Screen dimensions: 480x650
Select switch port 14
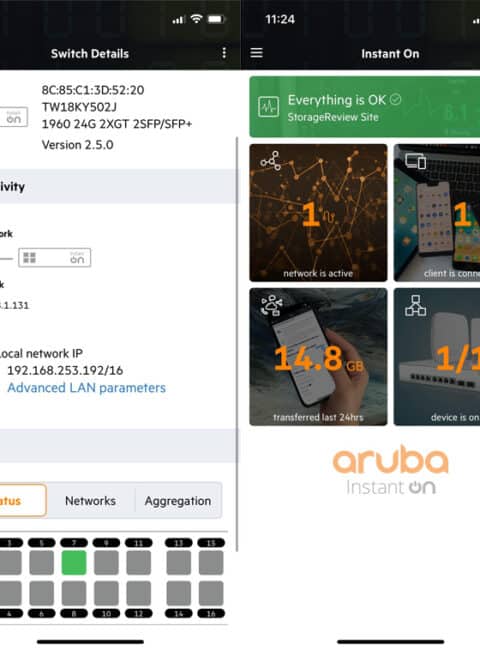pos(179,593)
